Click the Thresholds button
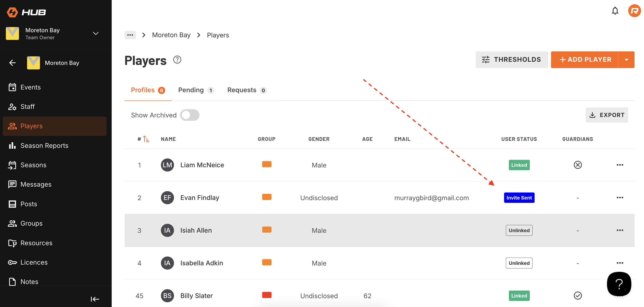 [512, 60]
